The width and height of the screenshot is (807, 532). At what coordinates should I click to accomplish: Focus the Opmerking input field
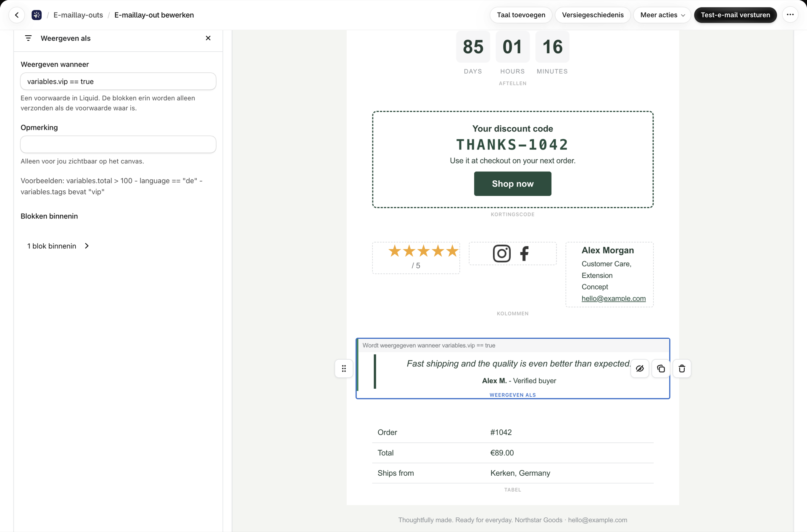coord(118,145)
